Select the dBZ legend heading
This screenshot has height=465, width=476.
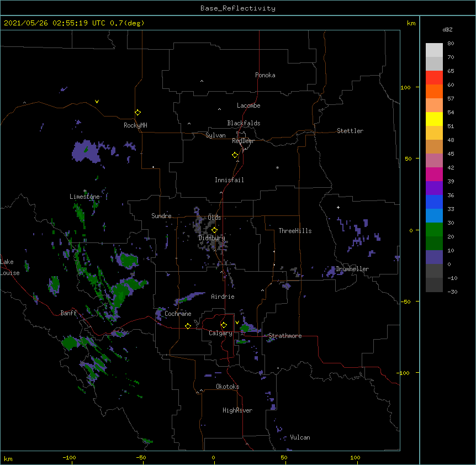(447, 29)
